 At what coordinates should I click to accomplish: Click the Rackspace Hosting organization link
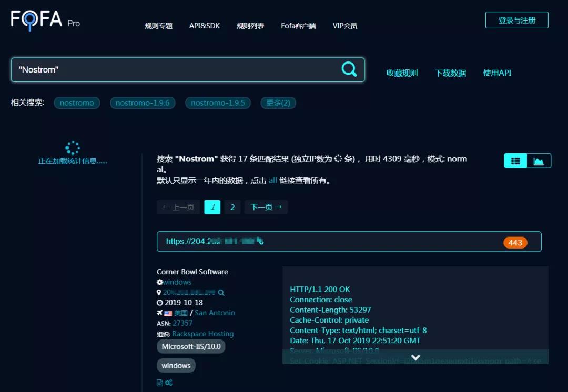tap(203, 334)
